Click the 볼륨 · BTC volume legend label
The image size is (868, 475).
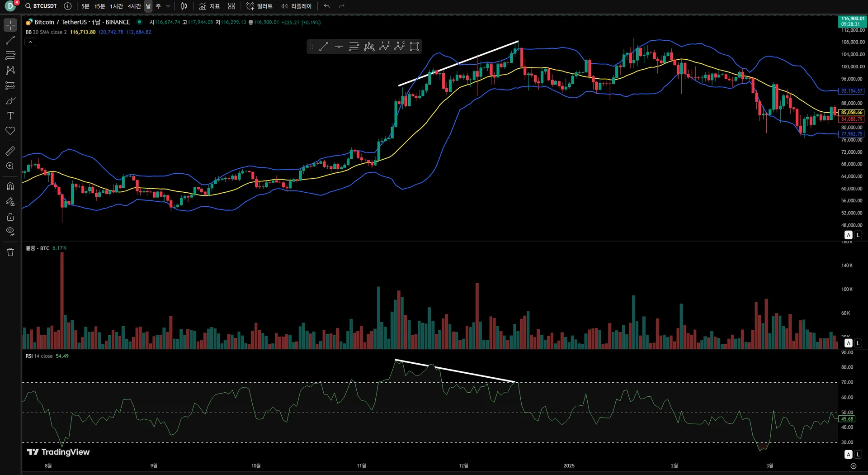pyautogui.click(x=38, y=248)
